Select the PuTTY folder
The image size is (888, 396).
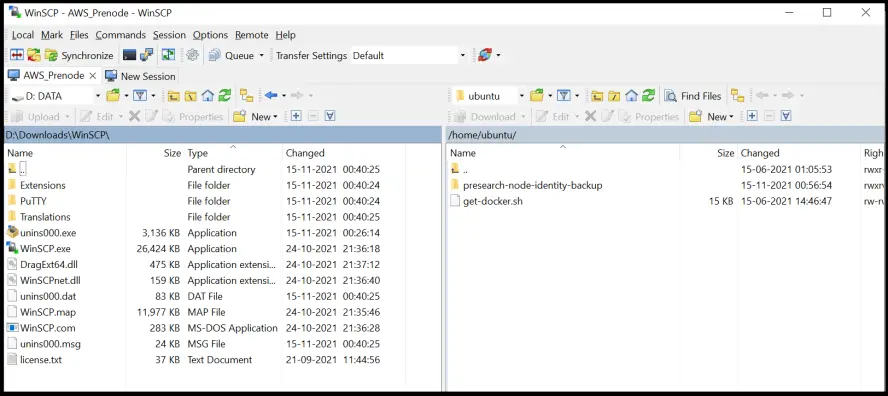click(x=33, y=201)
